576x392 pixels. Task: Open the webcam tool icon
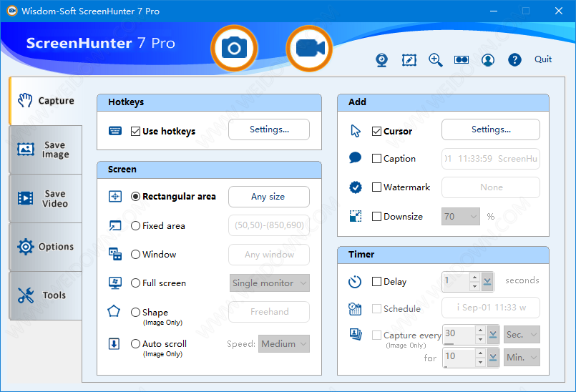click(381, 60)
